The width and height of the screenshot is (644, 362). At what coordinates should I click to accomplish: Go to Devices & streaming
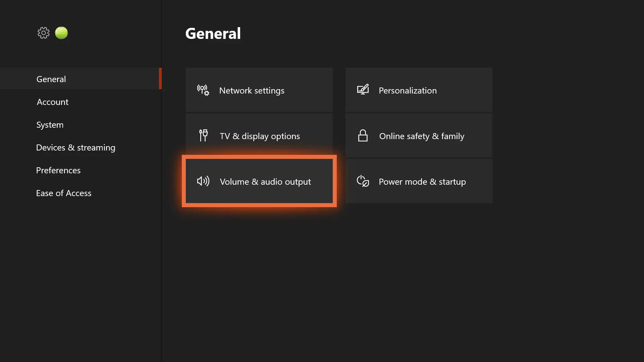point(76,147)
